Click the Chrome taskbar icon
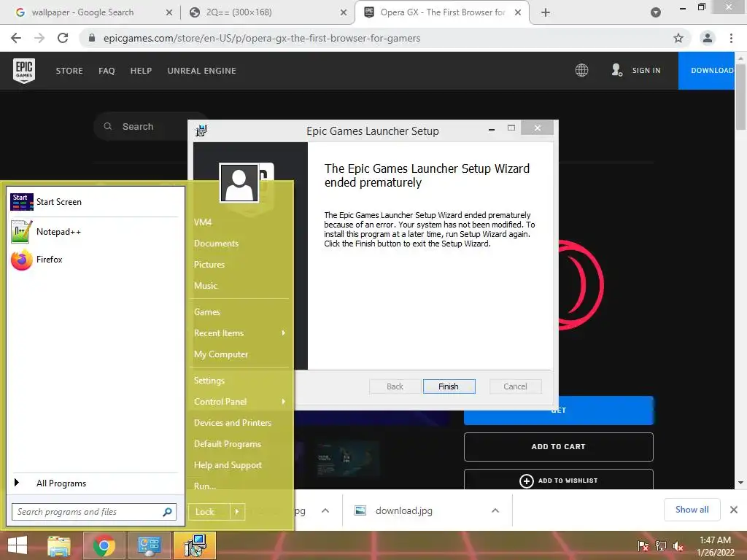 click(x=104, y=545)
